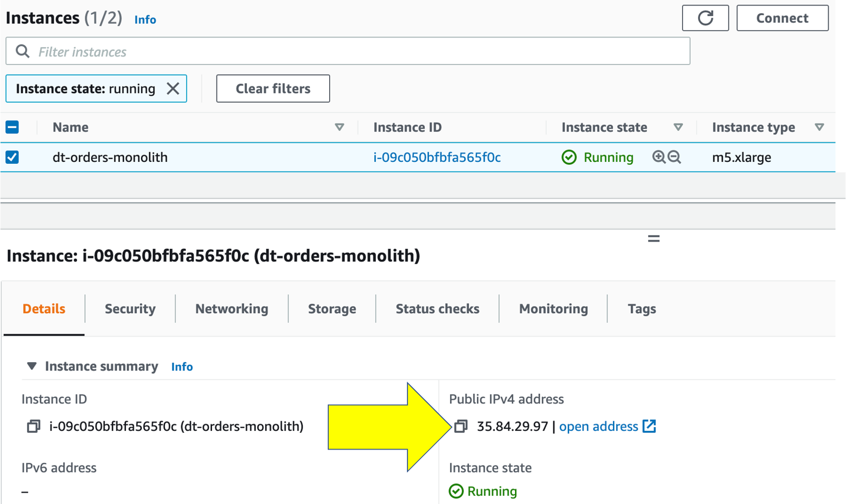Switch to the Security tab
Screen dimensions: 846x504
(x=130, y=308)
